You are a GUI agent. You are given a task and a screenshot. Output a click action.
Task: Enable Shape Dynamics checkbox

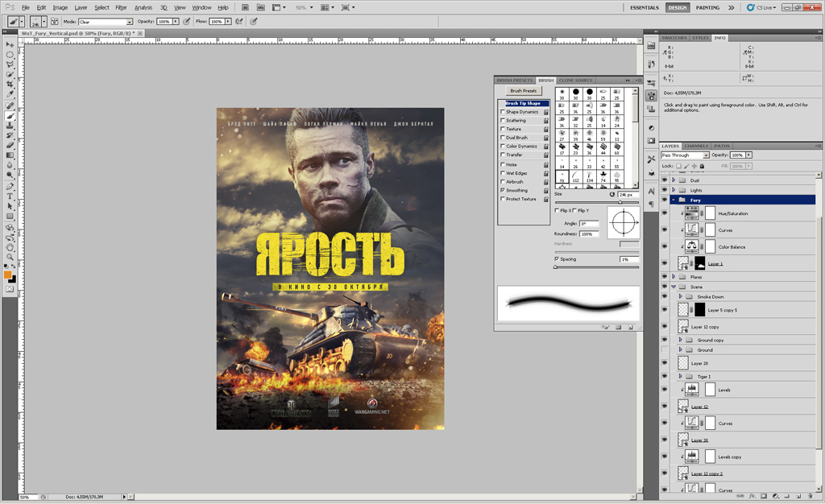coord(503,112)
